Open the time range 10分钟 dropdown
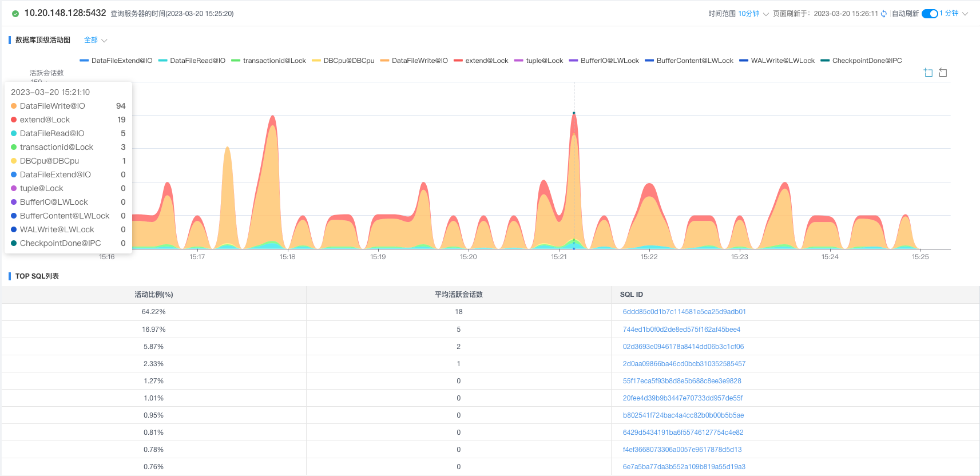Image resolution: width=980 pixels, height=476 pixels. 753,14
